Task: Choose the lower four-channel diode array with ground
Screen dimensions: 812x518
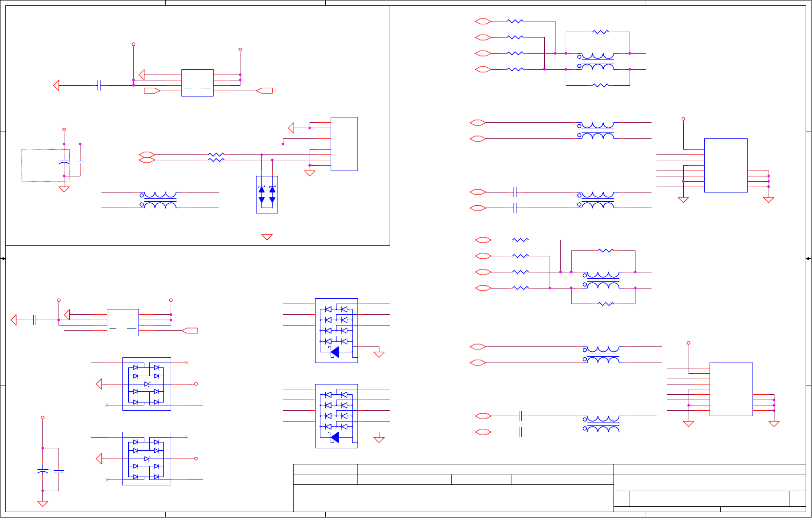Action: tap(337, 416)
